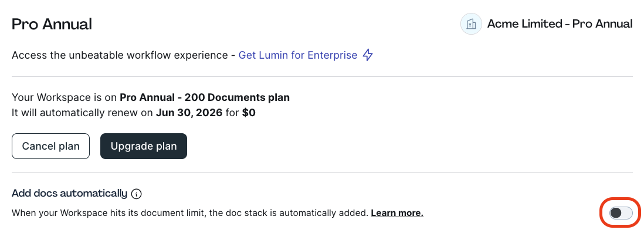Open the info icon beside Add docs automatically

click(136, 194)
